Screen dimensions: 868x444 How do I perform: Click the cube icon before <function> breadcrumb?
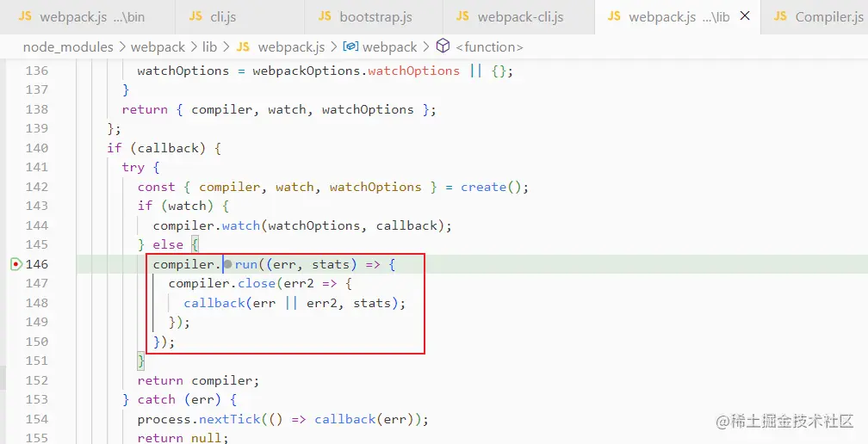tap(443, 46)
